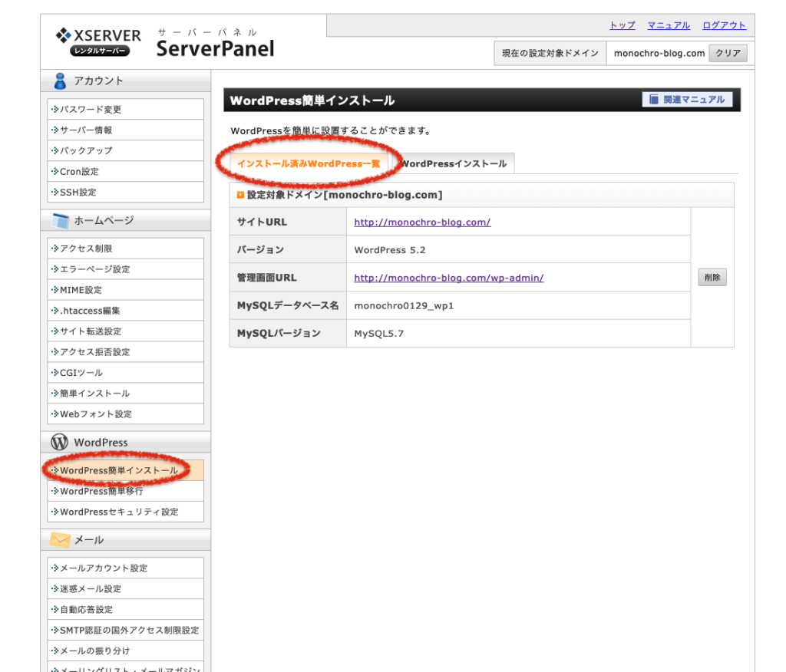Open アクセス制限 in sidebar

125,249
